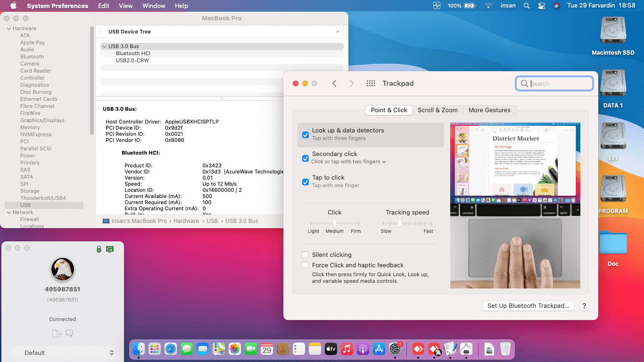The height and width of the screenshot is (362, 644).
Task: Open Apple Music from the Dock
Action: (347, 349)
